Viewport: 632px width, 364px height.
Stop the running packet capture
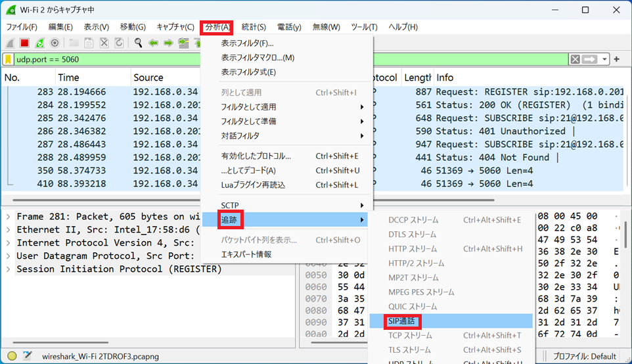(24, 43)
